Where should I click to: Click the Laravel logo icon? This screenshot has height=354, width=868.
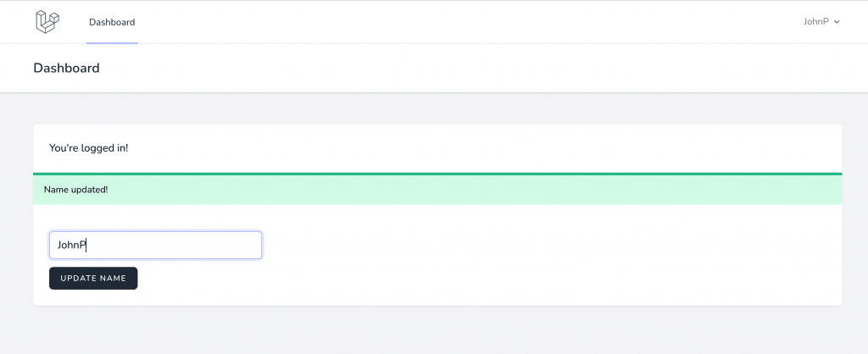click(47, 22)
